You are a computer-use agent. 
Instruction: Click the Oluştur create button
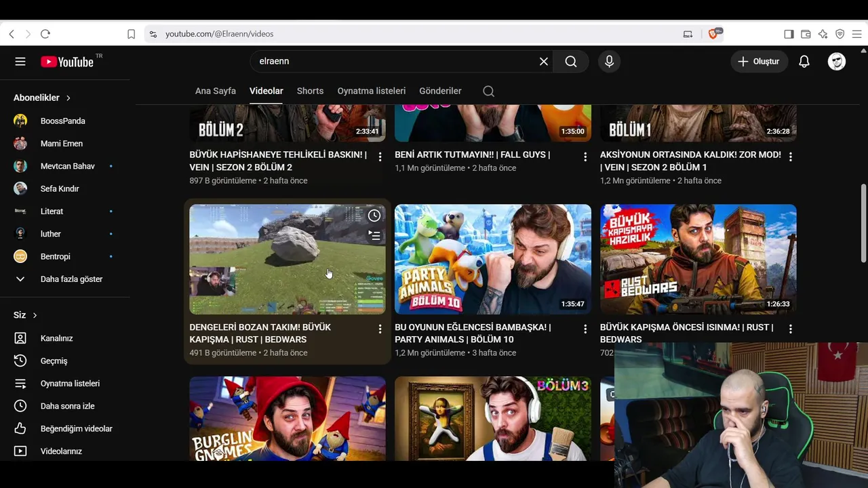tap(759, 62)
